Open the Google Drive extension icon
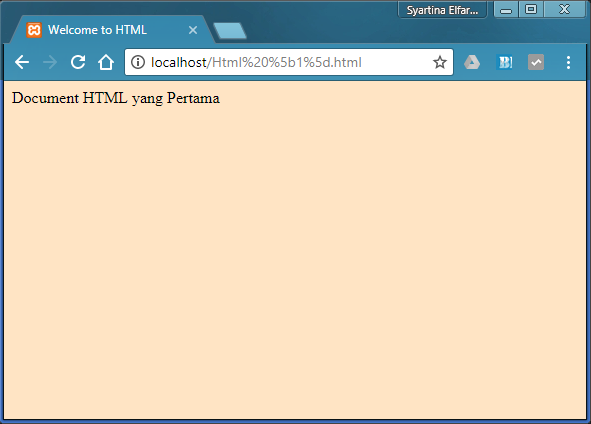 coord(472,62)
